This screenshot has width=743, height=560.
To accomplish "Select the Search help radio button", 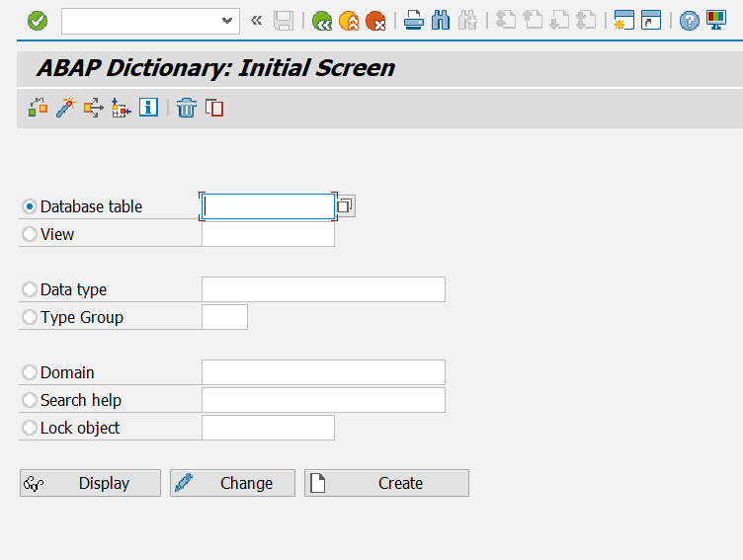I will 30,400.
